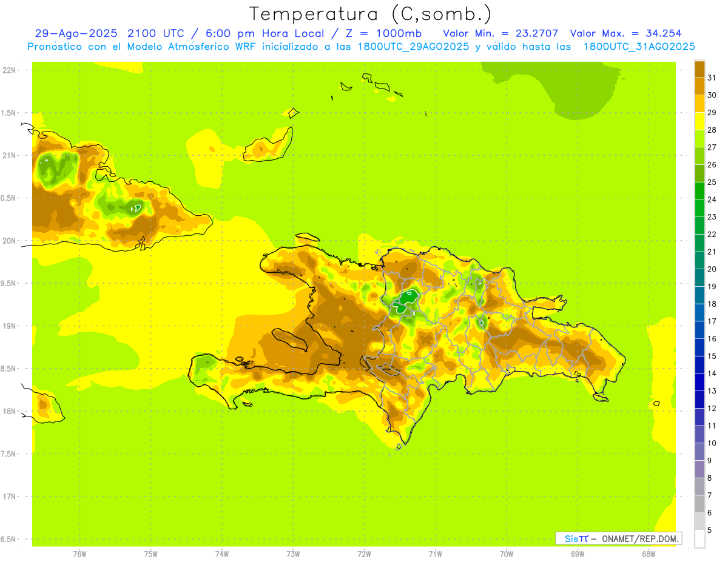Image resolution: width=728 pixels, height=562 pixels.
Task: Click the legend value "15"
Action: (712, 356)
